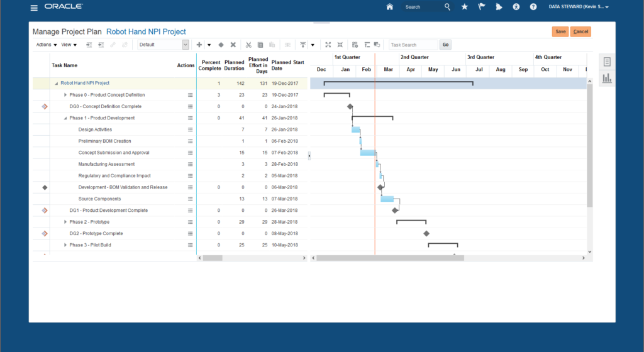Click the delete X icon in toolbar
644x352 pixels.
pos(233,45)
